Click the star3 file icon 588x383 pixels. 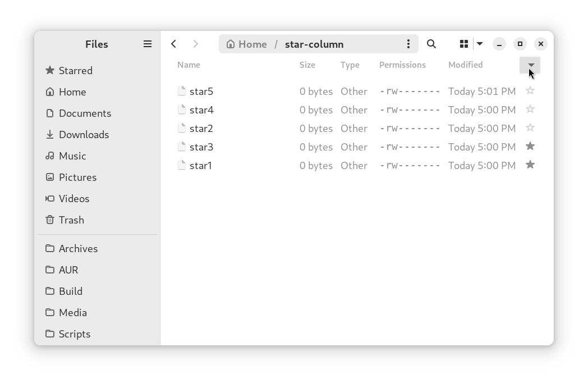181,146
